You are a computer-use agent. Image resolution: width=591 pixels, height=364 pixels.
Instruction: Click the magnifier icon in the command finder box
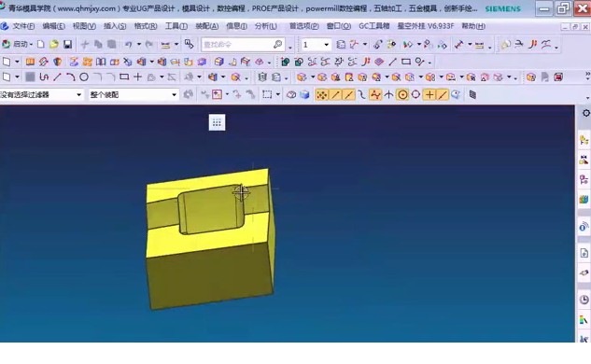(278, 45)
